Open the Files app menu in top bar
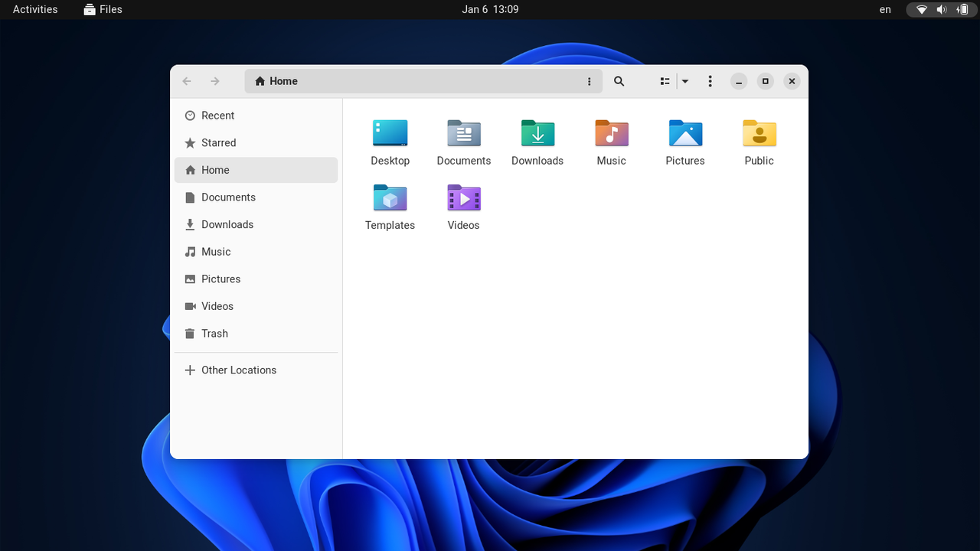The width and height of the screenshot is (980, 551). point(103,9)
